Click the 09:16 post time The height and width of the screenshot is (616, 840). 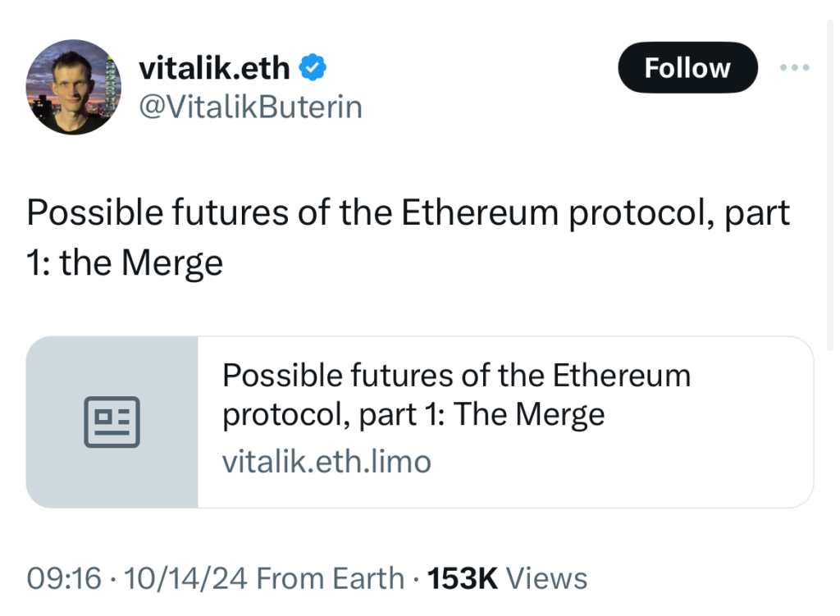coord(65,578)
